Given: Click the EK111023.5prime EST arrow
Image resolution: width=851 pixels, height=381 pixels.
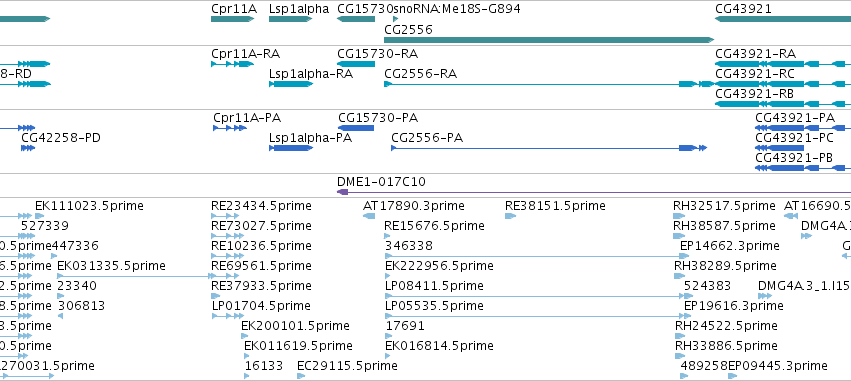Looking at the screenshot, I should point(40,216).
